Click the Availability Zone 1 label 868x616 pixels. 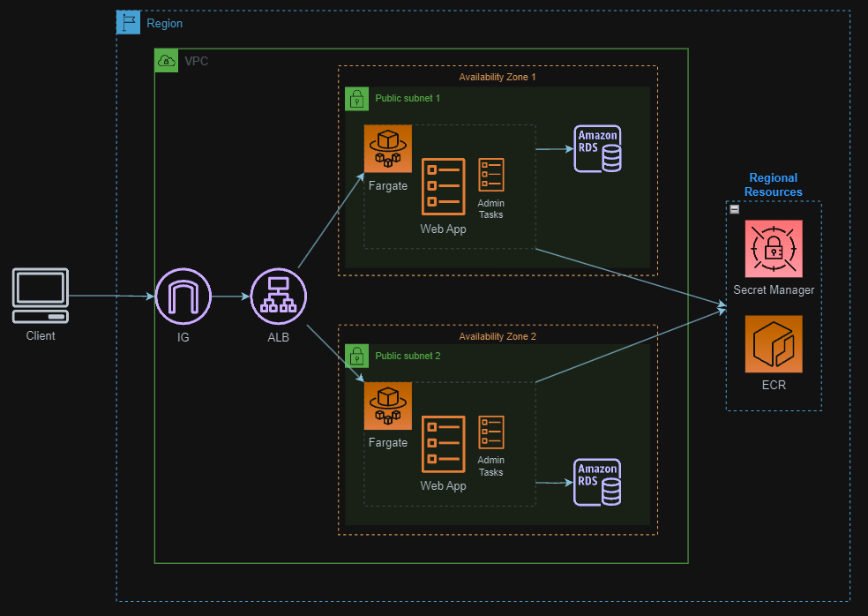(498, 77)
